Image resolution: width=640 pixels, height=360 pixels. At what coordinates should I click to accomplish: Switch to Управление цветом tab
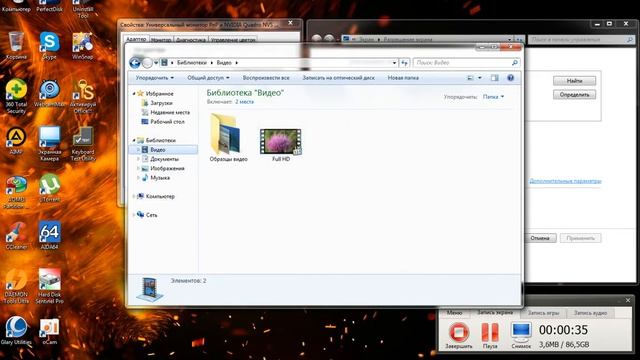[x=233, y=40]
